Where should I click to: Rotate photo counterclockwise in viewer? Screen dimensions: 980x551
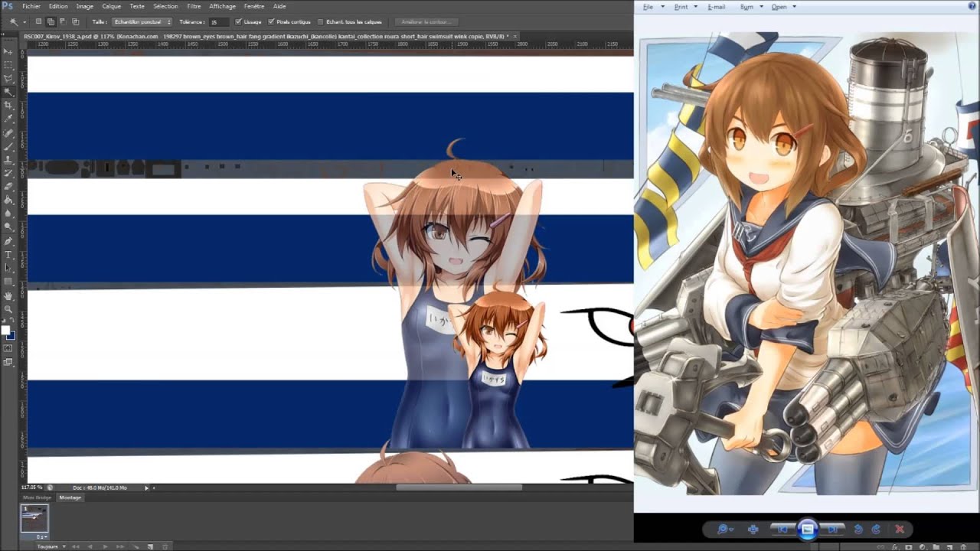click(858, 529)
